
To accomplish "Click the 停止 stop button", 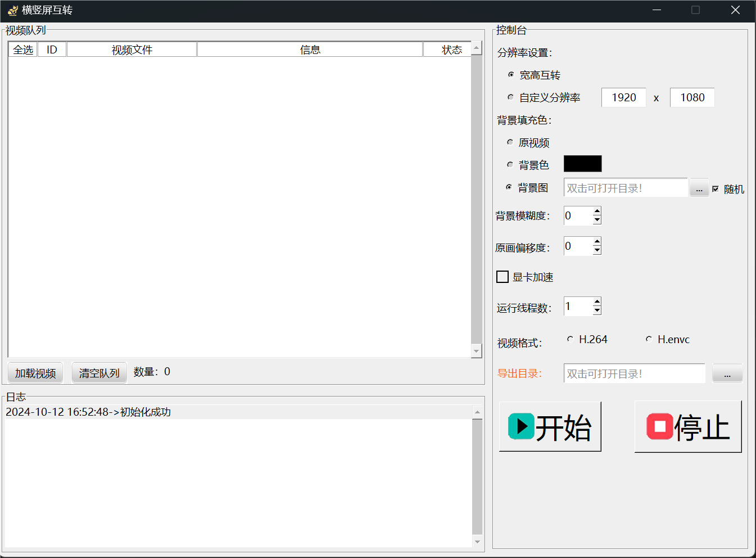I will click(688, 426).
